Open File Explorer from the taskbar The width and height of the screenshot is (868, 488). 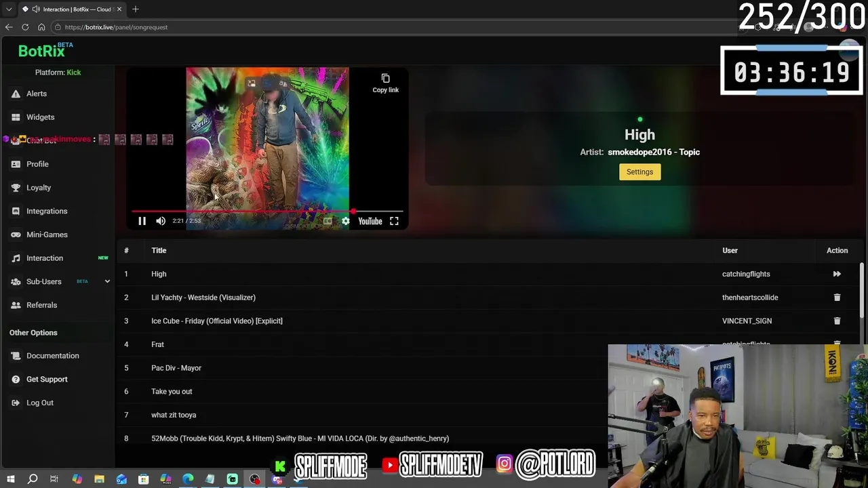99,479
